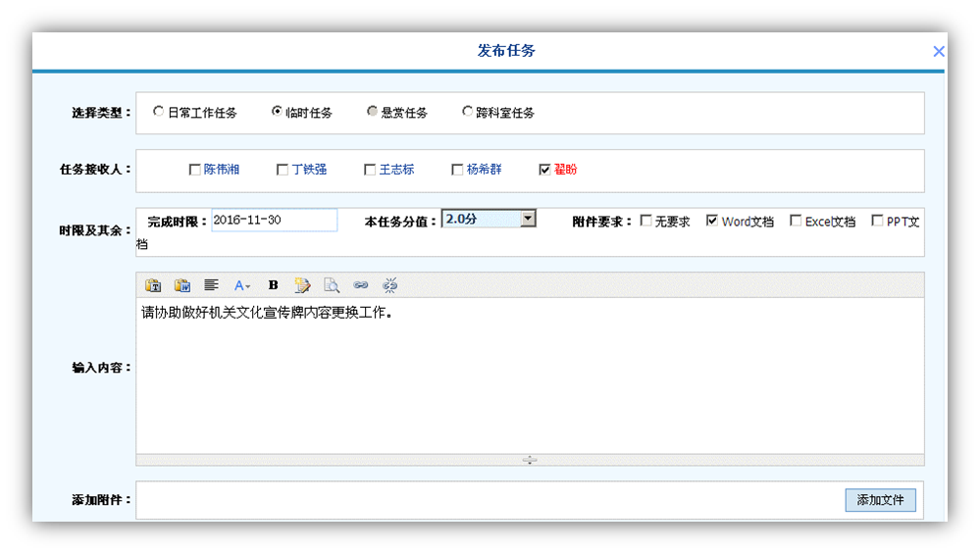Uncheck the Word文档 checkbox
Viewport: 980px width, 554px height.
click(711, 221)
